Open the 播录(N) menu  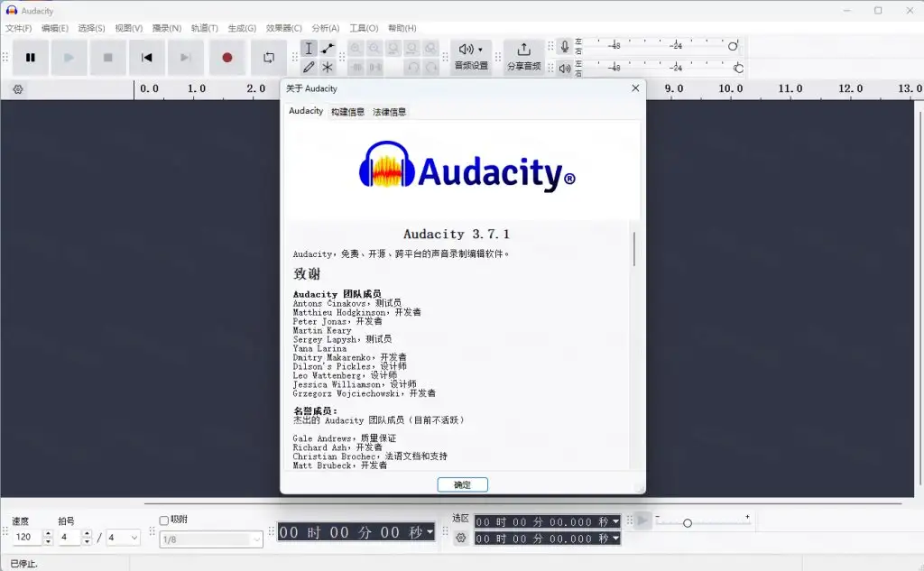[x=167, y=28]
